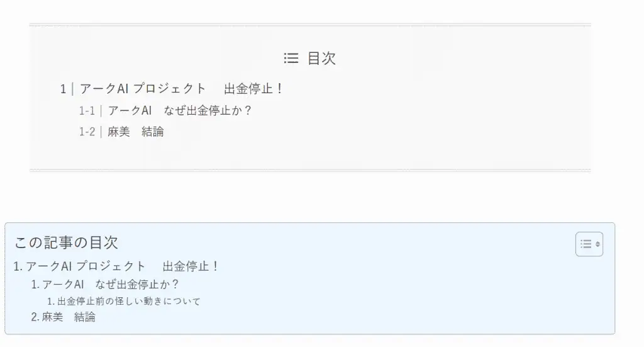Jump to 1-1 アークAI なぜ出金停止か？ section

(179, 111)
